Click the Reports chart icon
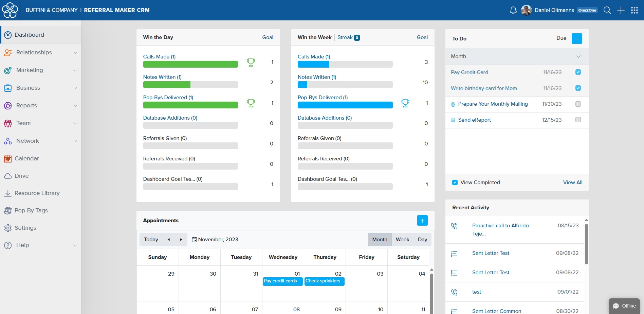644x314 pixels. pos(8,105)
